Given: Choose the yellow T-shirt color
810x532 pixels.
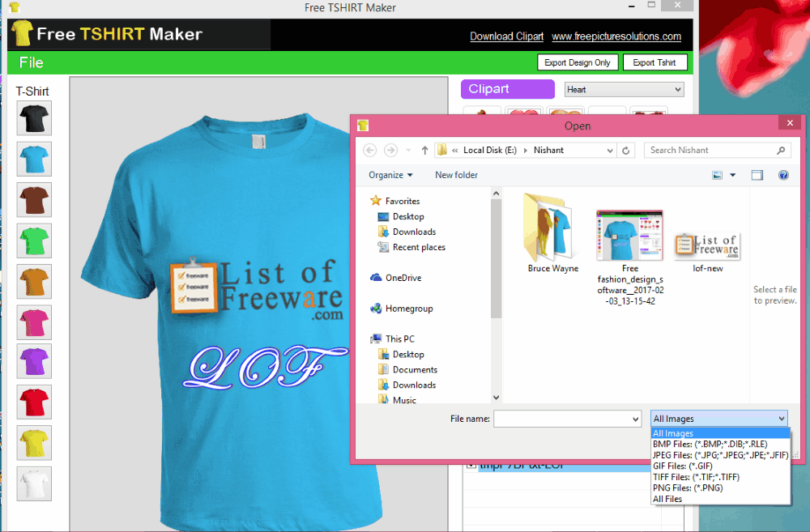Looking at the screenshot, I should (34, 443).
